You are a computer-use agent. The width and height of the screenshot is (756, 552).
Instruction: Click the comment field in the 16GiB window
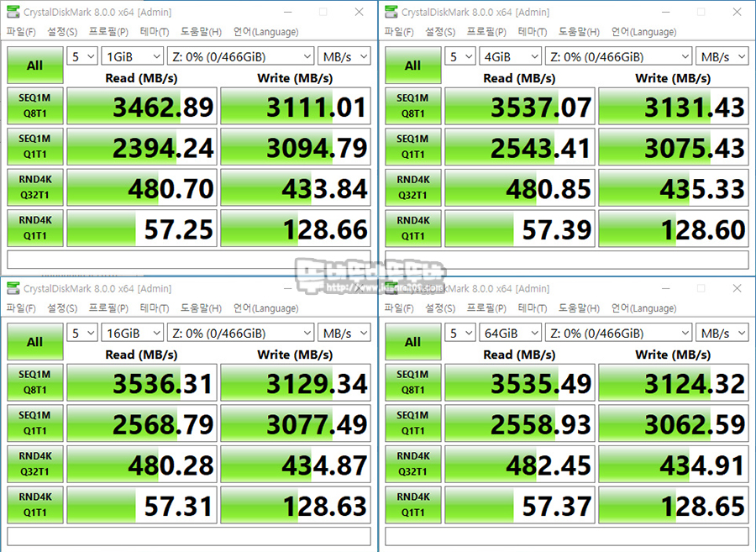click(189, 536)
